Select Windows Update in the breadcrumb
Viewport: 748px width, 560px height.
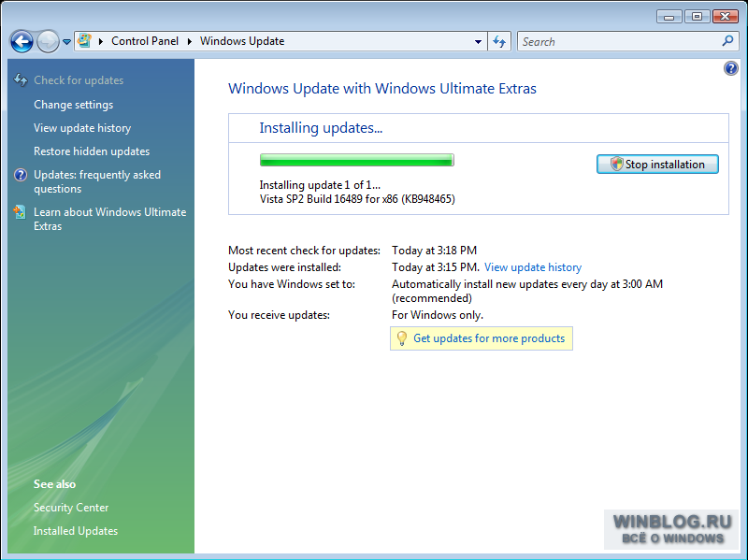tap(242, 41)
